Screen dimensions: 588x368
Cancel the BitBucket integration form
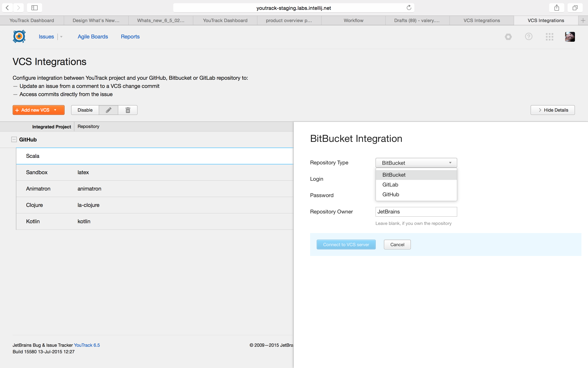click(x=397, y=245)
